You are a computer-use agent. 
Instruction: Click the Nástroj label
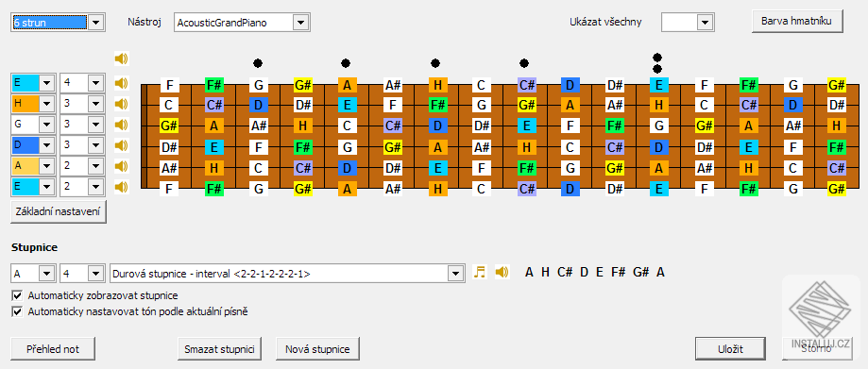(144, 23)
